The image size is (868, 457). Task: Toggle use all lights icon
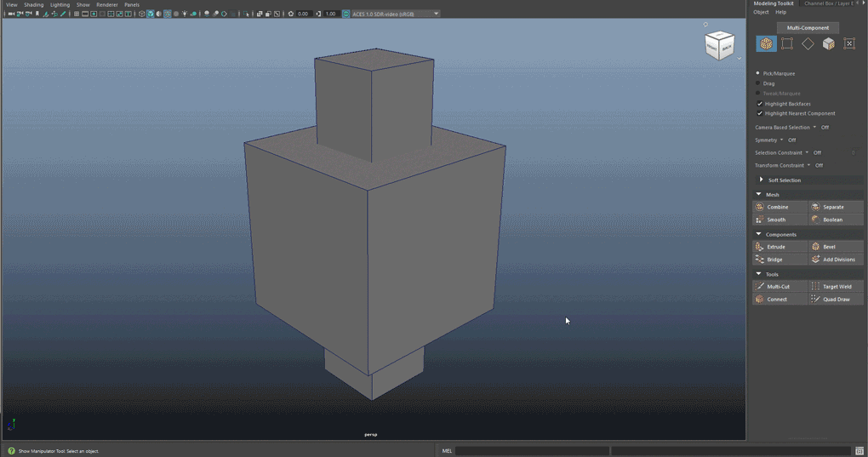(x=185, y=14)
